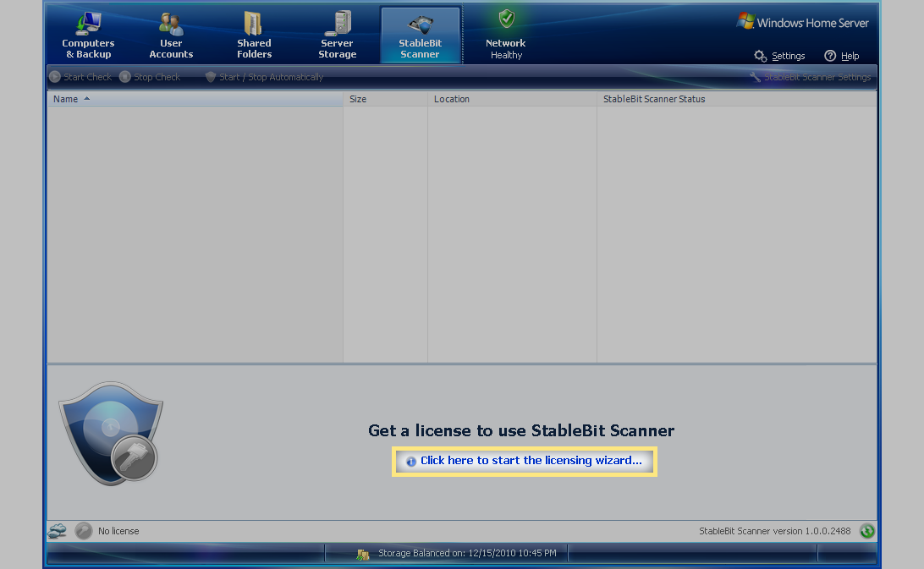Click the Settings gear icon

click(760, 56)
